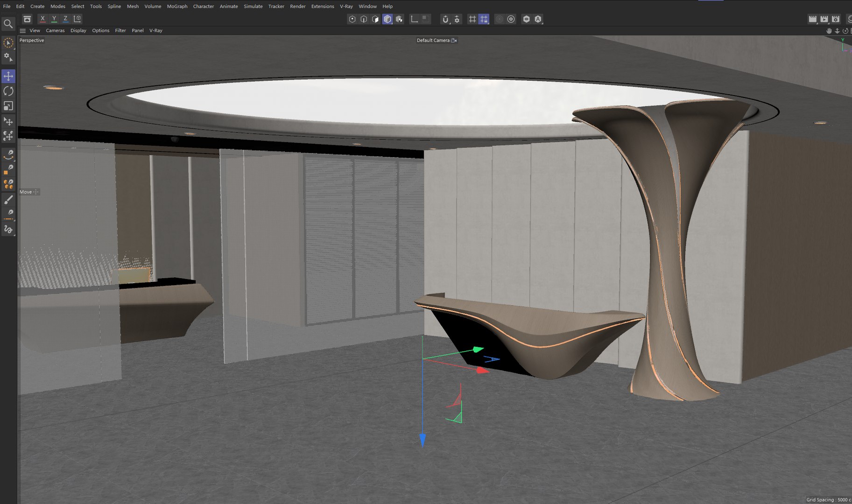This screenshot has height=504, width=852.
Task: Open the snap settings gear icon
Action: tap(457, 19)
